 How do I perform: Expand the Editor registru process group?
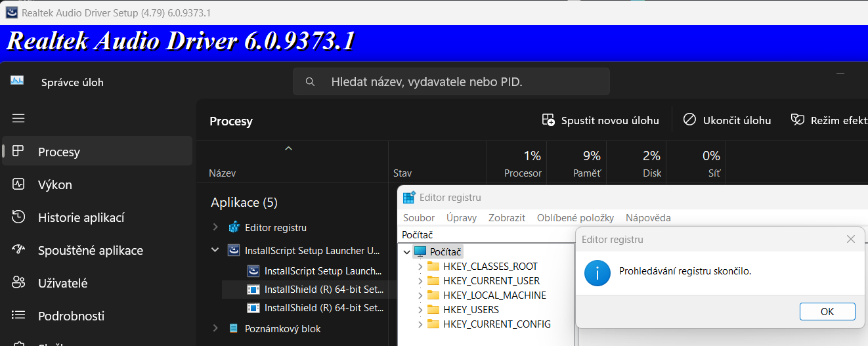pyautogui.click(x=215, y=227)
